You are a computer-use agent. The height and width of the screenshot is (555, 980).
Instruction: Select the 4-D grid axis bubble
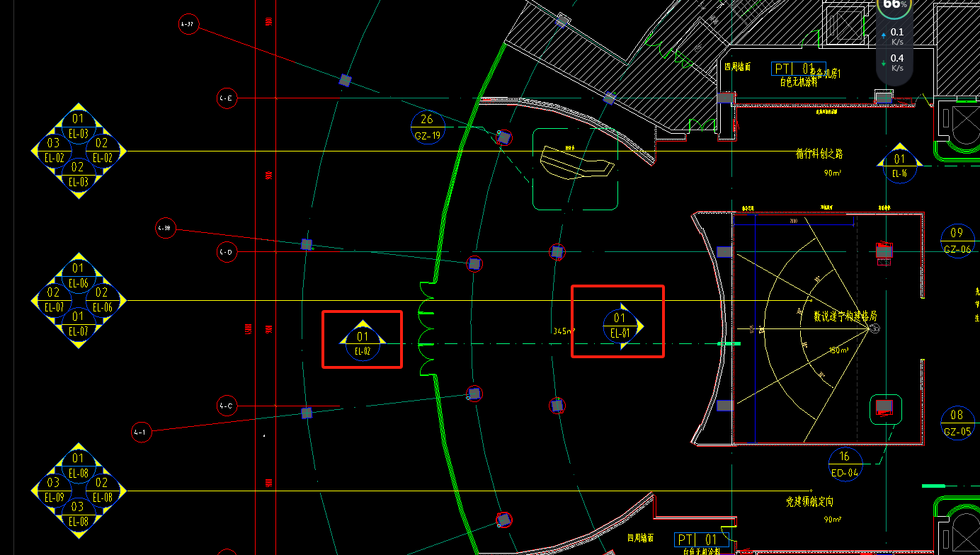227,251
